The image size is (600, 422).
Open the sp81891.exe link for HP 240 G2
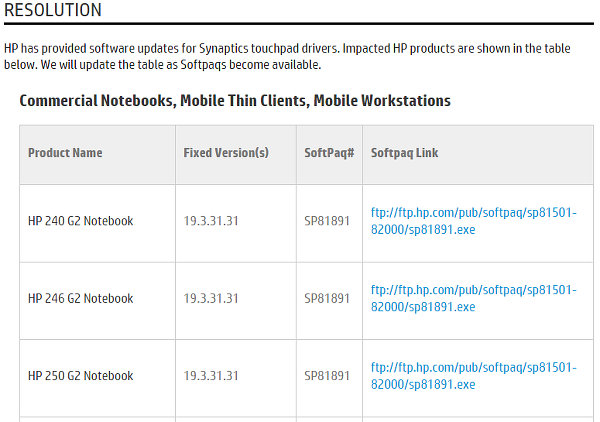point(473,220)
